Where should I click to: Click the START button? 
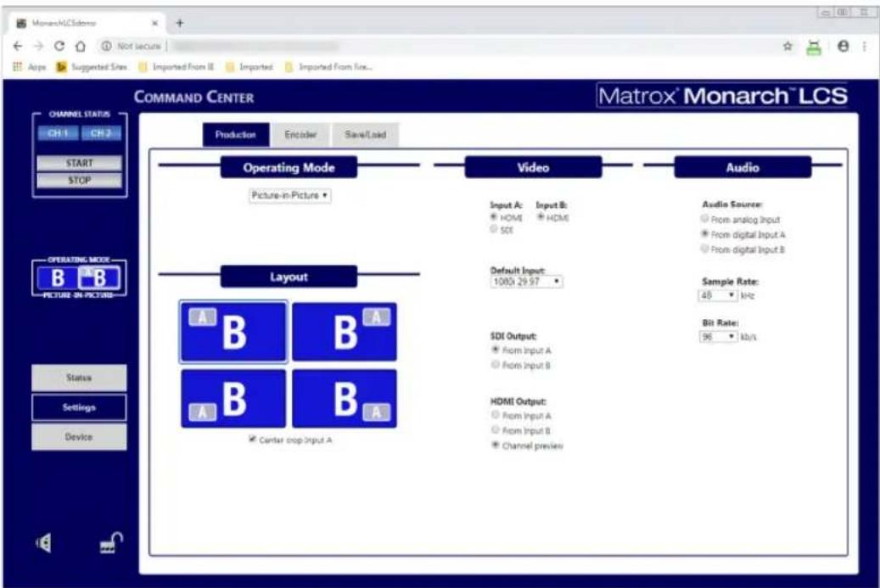79,163
